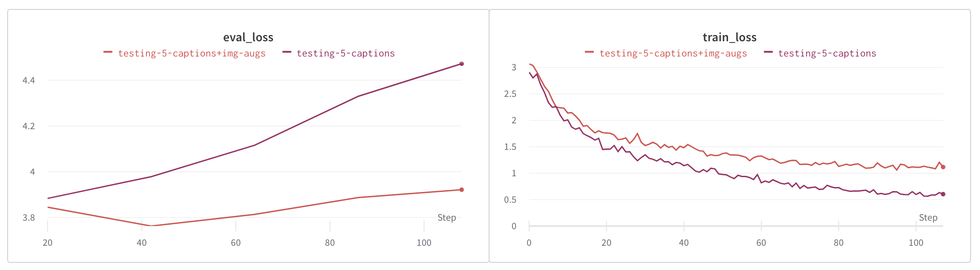Click red legend color dash in train_loss
The width and height of the screenshot is (980, 270).
[x=589, y=52]
